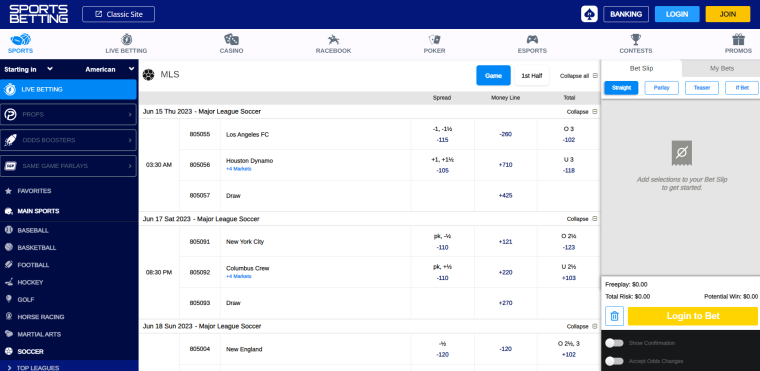
Task: Open Houston Dynamo +4 Markets link
Action: pos(238,169)
